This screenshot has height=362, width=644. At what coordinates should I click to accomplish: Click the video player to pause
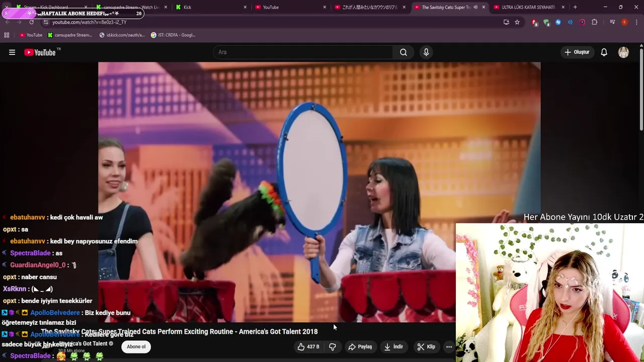pos(319,191)
